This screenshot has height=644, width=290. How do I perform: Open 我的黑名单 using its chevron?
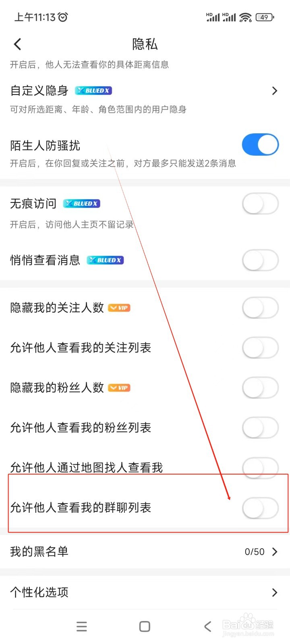click(275, 551)
